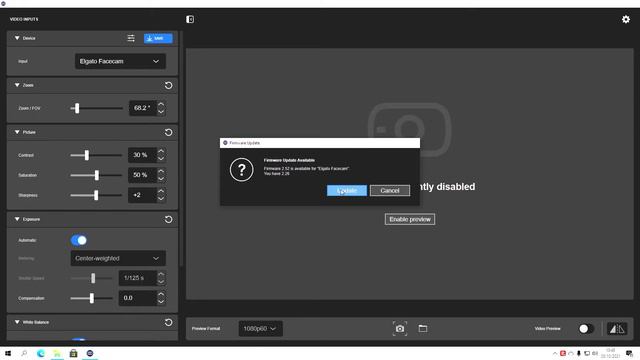
Task: Click the Sharpness slider handle
Action: coord(96,195)
